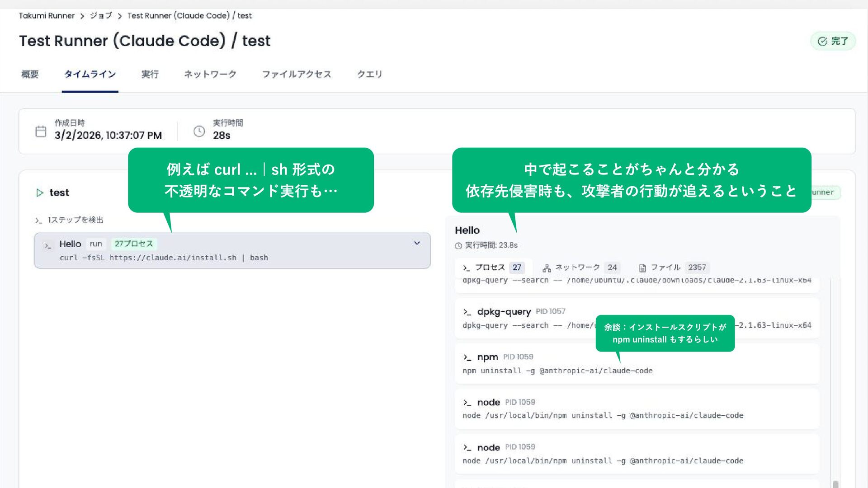This screenshot has width=868, height=488.
Task: Open the ネットワーク top tab
Action: click(210, 75)
